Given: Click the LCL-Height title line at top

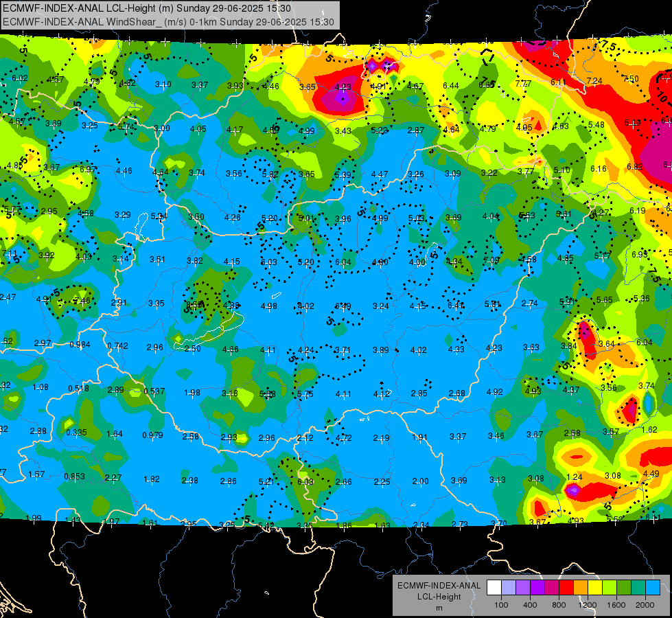Looking at the screenshot, I should tap(147, 8).
